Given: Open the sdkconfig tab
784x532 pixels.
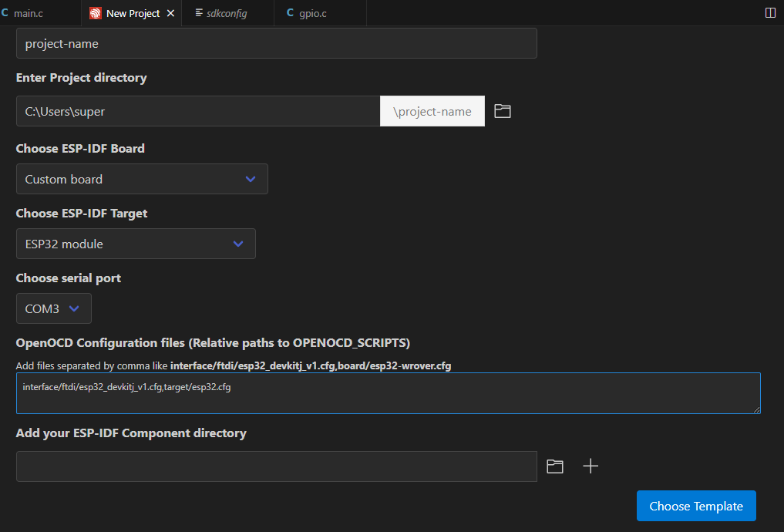Looking at the screenshot, I should [x=227, y=13].
